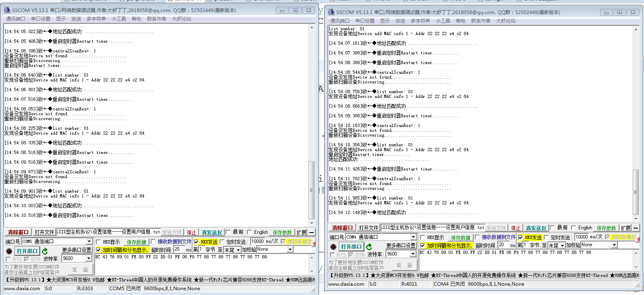The width and height of the screenshot is (644, 295).
Task: Click receive log scrollbar thumb in COM4 window
Action: pyautogui.click(x=636, y=192)
